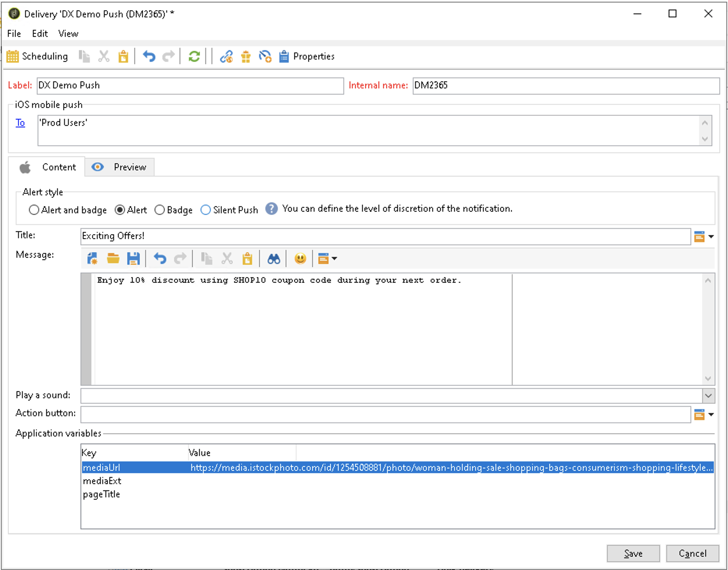Click the seed/tracking icon left of Properties
The image size is (728, 570).
click(x=265, y=57)
